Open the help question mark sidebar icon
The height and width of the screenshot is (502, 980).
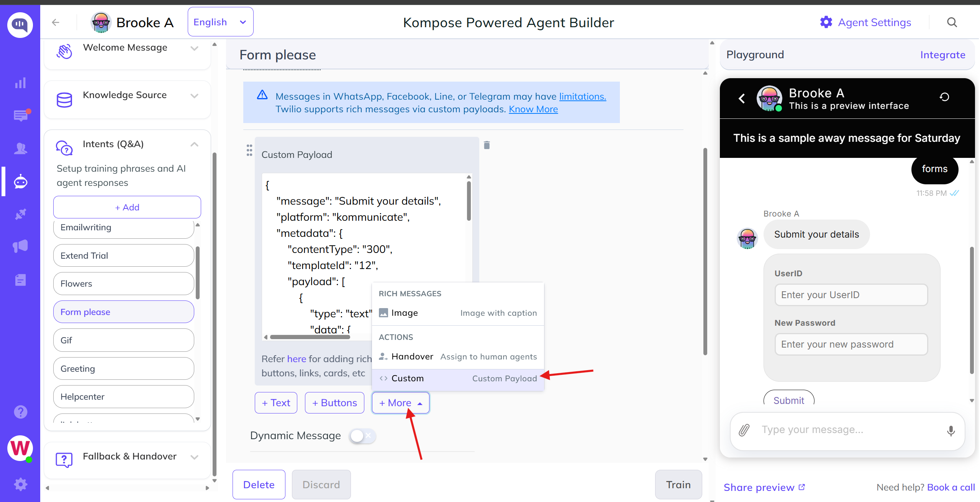pyautogui.click(x=20, y=412)
